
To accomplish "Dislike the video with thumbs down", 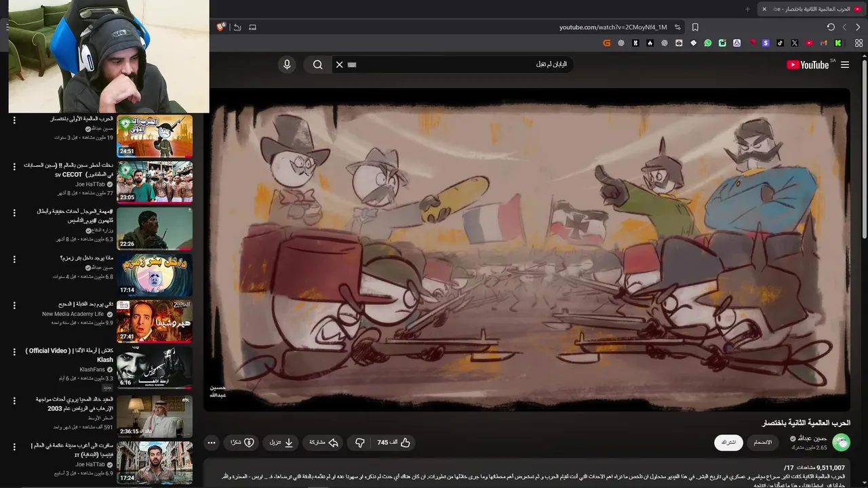I will pyautogui.click(x=360, y=443).
